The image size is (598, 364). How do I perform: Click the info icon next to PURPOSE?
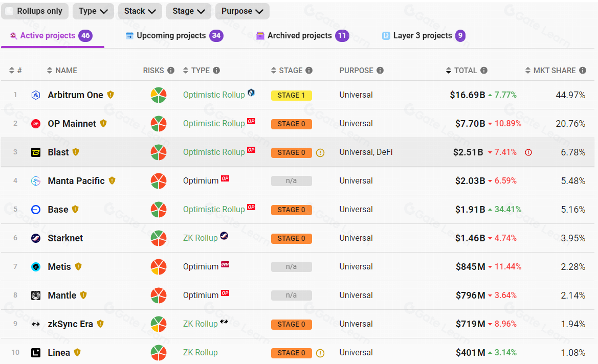coord(380,71)
